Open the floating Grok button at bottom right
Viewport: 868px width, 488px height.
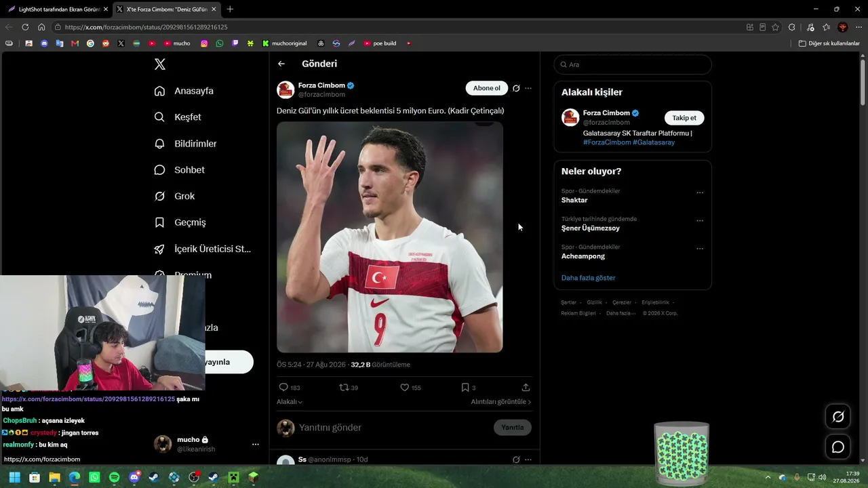pos(838,417)
